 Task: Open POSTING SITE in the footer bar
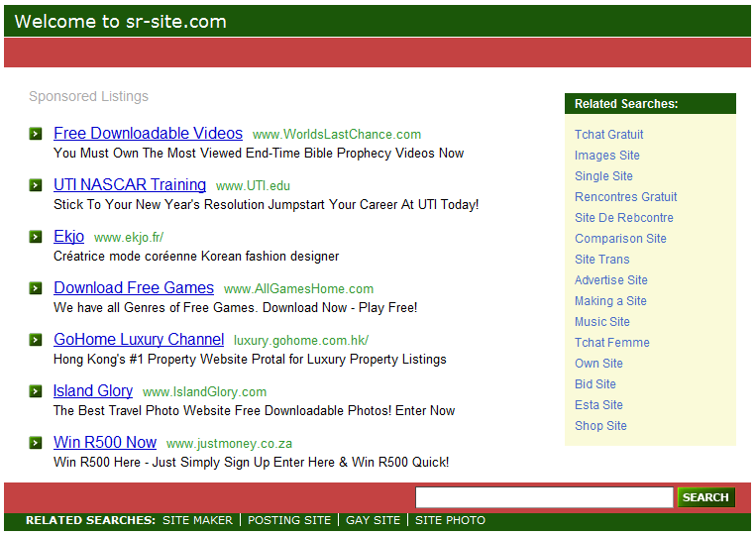[289, 520]
